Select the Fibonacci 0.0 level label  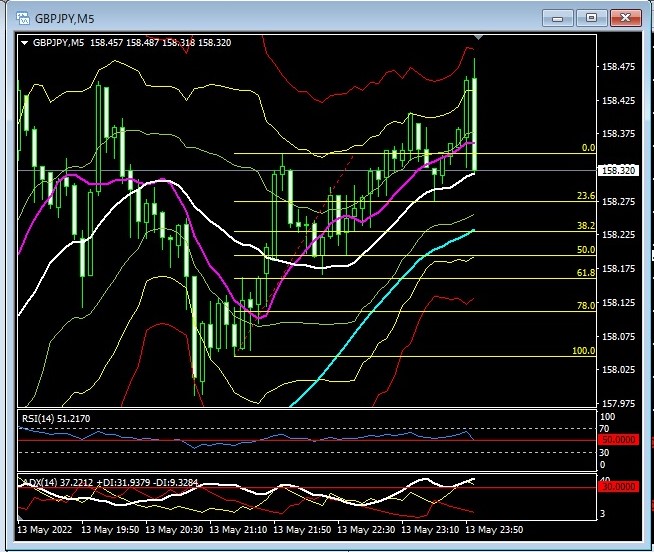[588, 148]
